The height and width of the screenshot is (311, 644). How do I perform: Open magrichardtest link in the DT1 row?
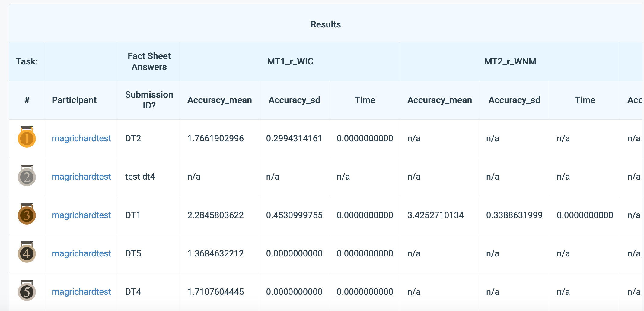[x=81, y=215]
